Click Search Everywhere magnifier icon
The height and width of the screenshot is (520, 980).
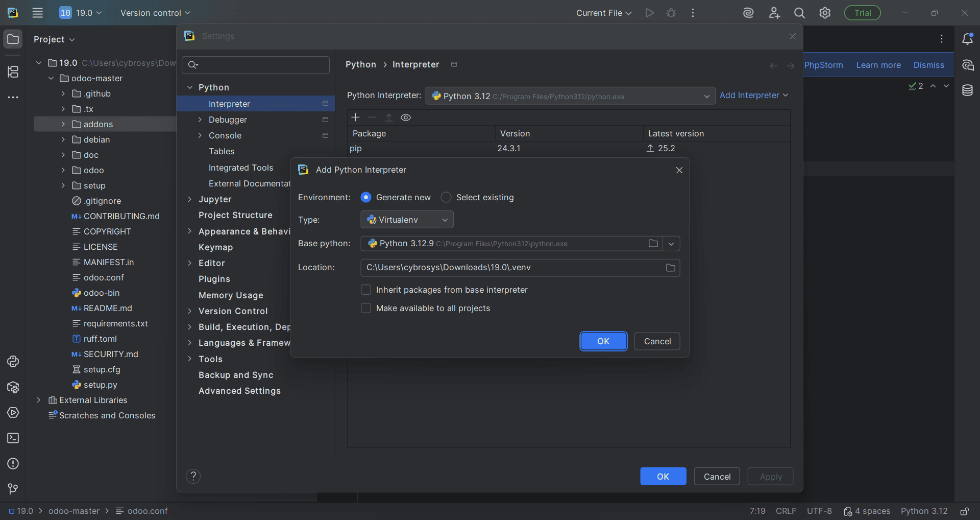click(799, 13)
